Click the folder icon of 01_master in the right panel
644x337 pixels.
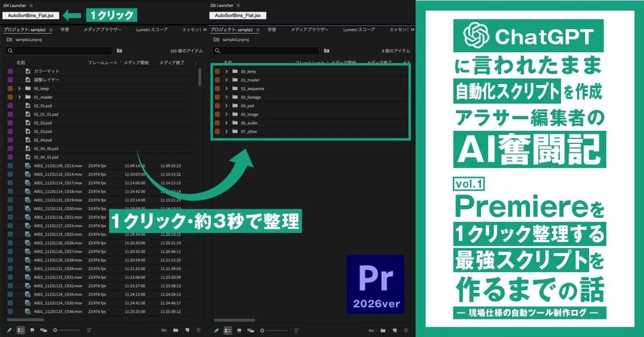coord(235,80)
